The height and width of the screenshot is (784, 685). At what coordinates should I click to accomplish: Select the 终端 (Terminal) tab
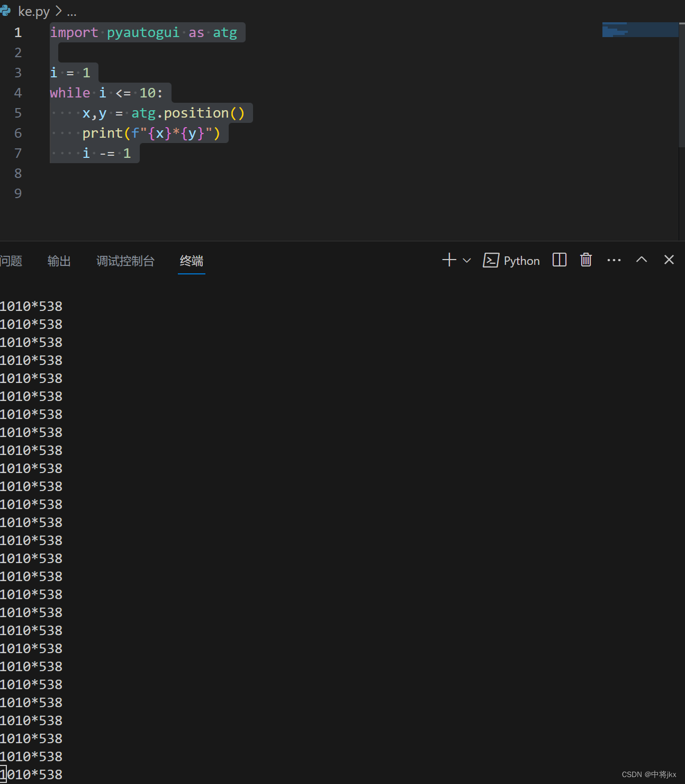point(192,261)
